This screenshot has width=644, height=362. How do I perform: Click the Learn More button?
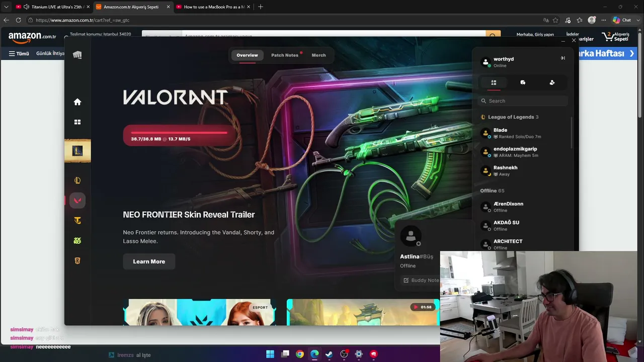[x=149, y=261]
